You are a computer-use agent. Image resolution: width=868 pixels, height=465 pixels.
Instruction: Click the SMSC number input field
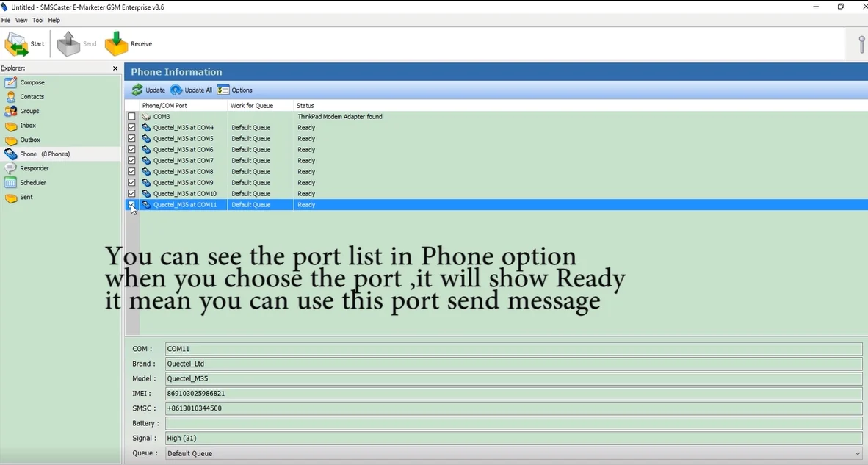coord(513,408)
